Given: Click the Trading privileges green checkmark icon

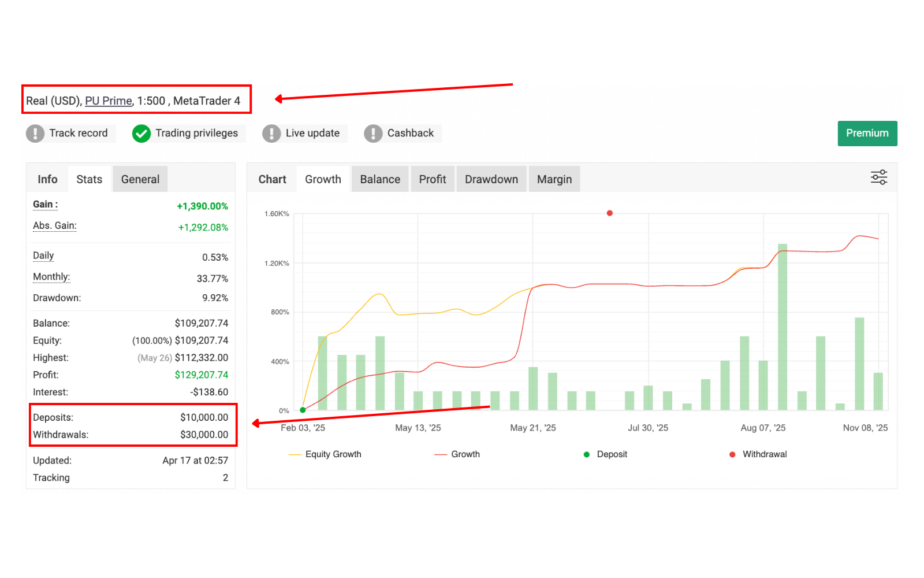Looking at the screenshot, I should pos(141,134).
